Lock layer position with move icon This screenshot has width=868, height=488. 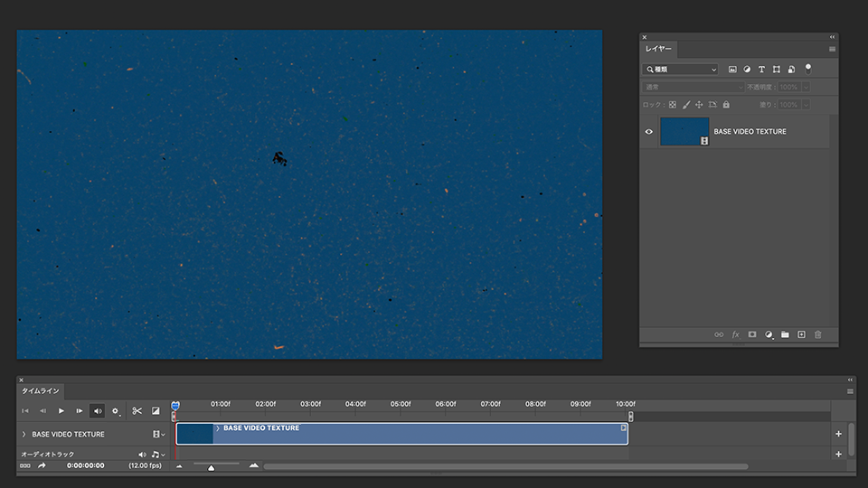[x=699, y=105]
